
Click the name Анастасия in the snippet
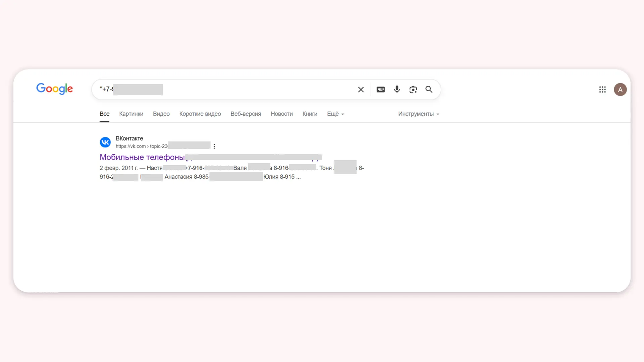tap(178, 177)
